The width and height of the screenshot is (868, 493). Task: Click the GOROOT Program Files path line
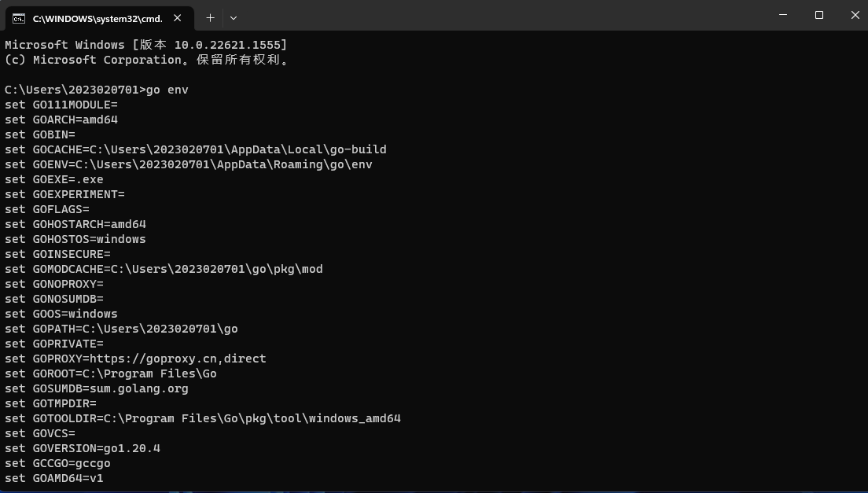click(111, 373)
